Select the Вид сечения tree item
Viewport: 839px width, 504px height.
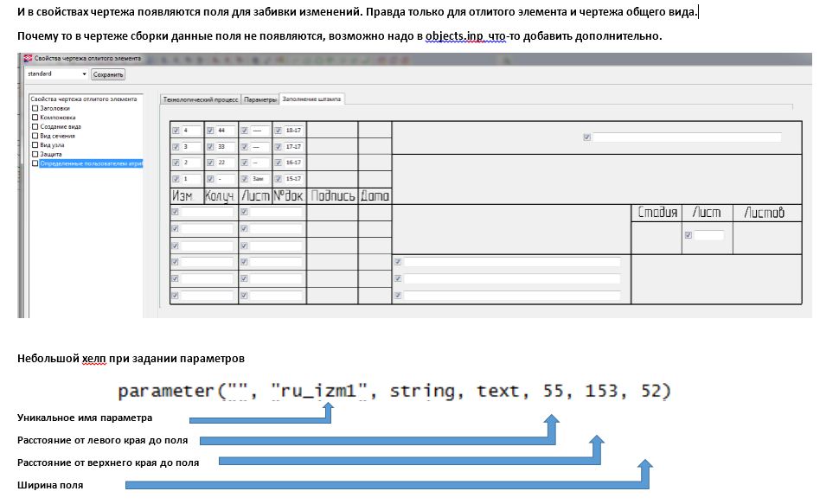click(57, 136)
